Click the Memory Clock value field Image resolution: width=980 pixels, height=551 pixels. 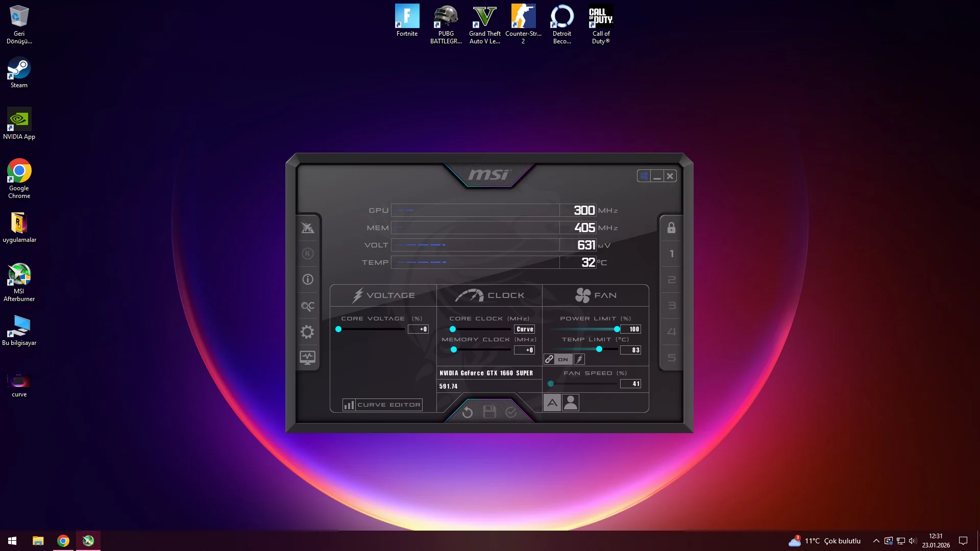pyautogui.click(x=525, y=350)
